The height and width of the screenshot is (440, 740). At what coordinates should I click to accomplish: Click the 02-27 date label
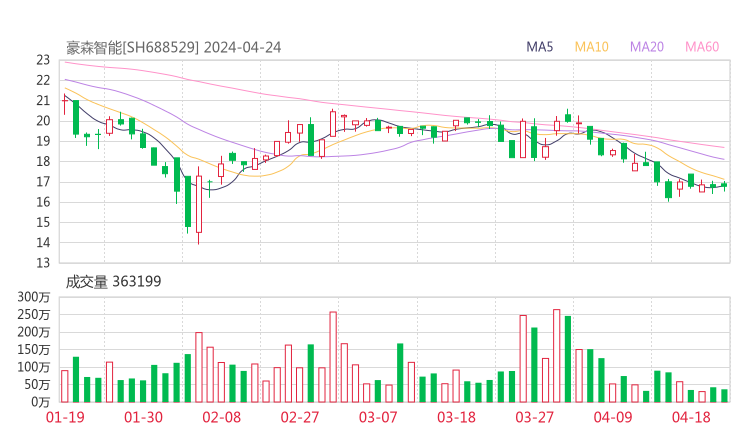point(300,417)
